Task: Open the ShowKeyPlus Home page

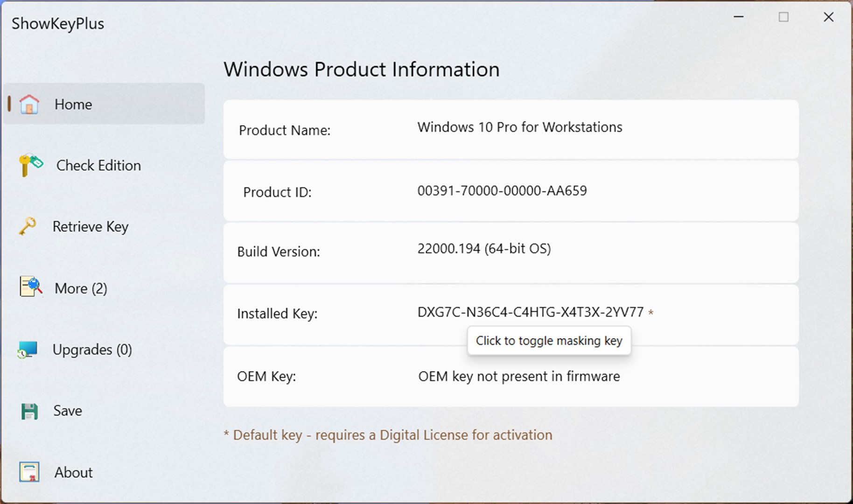Action: 73,104
